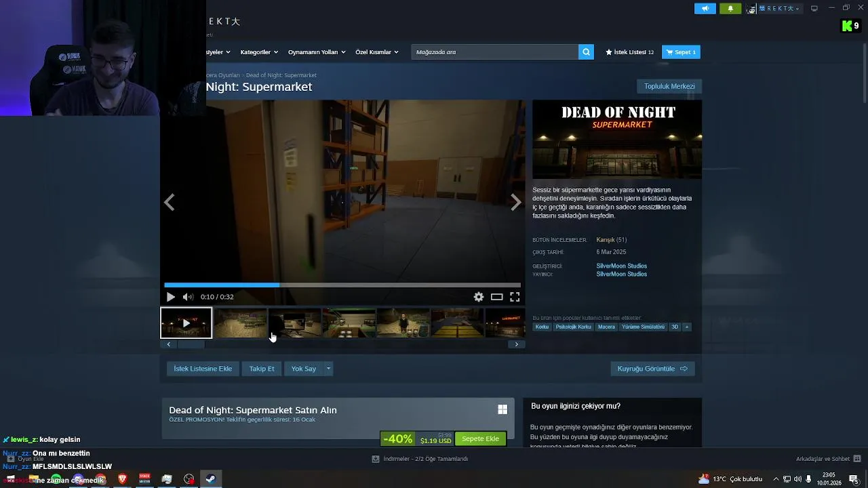Image resolution: width=868 pixels, height=488 pixels.
Task: Click Oyun Ekle add game
Action: [x=25, y=459]
